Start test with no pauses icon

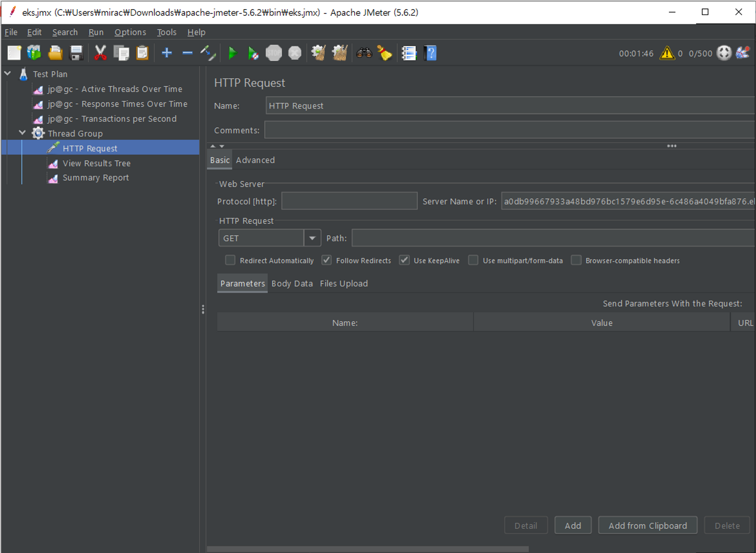click(x=253, y=53)
